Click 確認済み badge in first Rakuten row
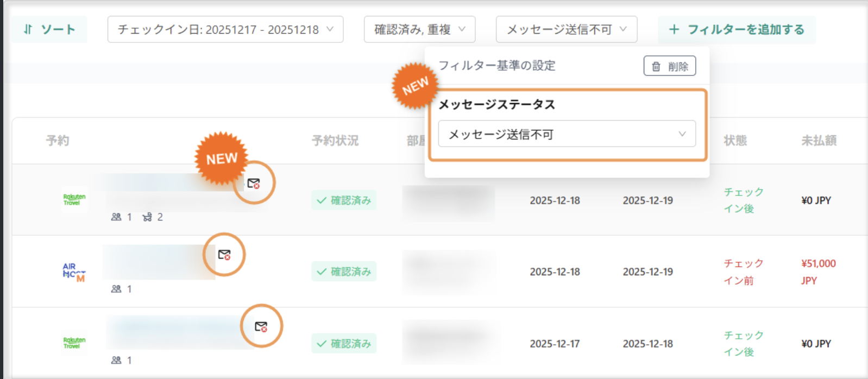 (344, 200)
